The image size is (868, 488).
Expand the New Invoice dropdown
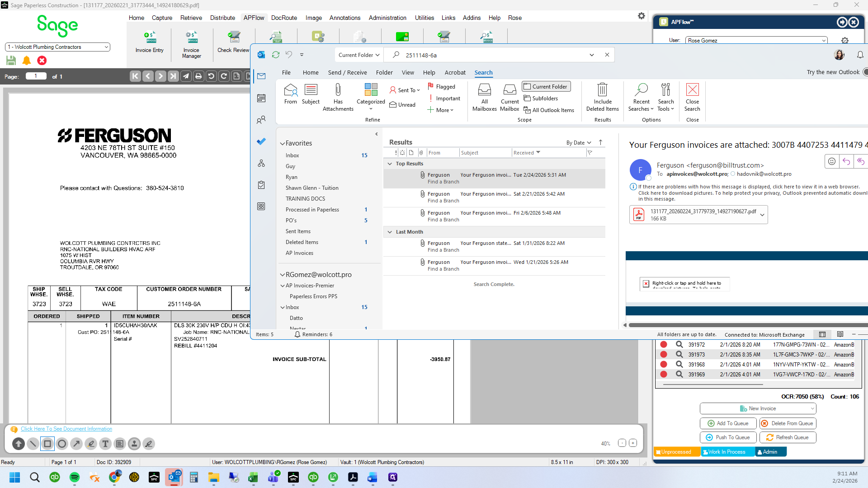point(812,408)
